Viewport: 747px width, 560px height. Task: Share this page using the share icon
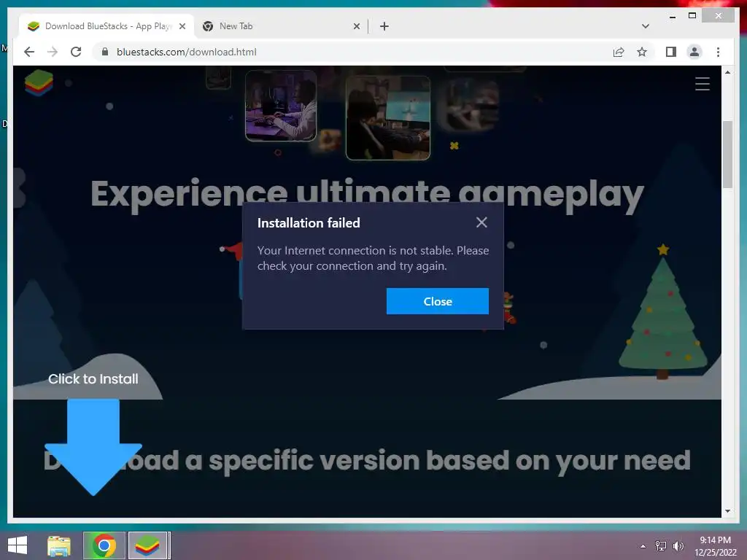coord(619,52)
